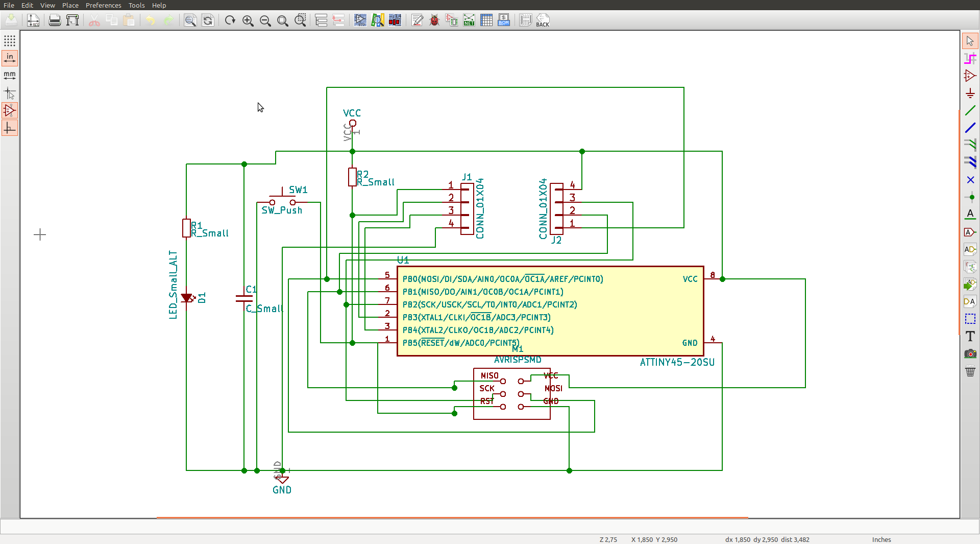Launch Pcbnew layout editor icon
The height and width of the screenshot is (544, 980).
(526, 20)
